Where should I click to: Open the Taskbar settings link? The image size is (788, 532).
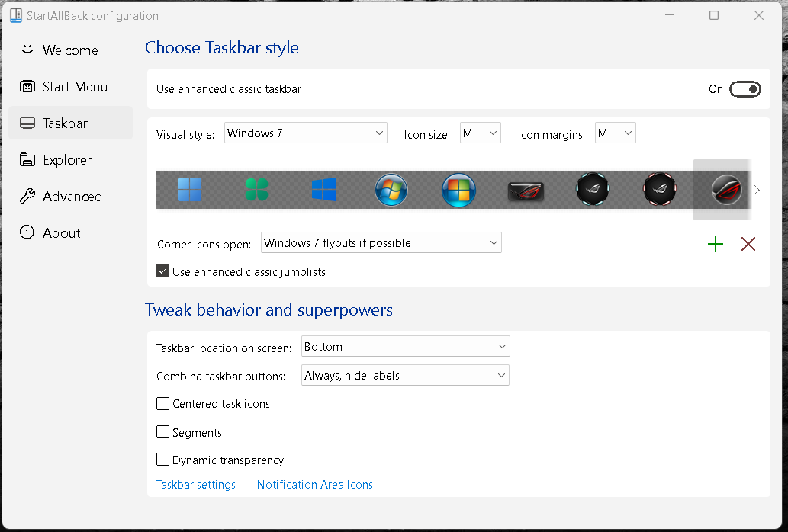click(x=196, y=485)
